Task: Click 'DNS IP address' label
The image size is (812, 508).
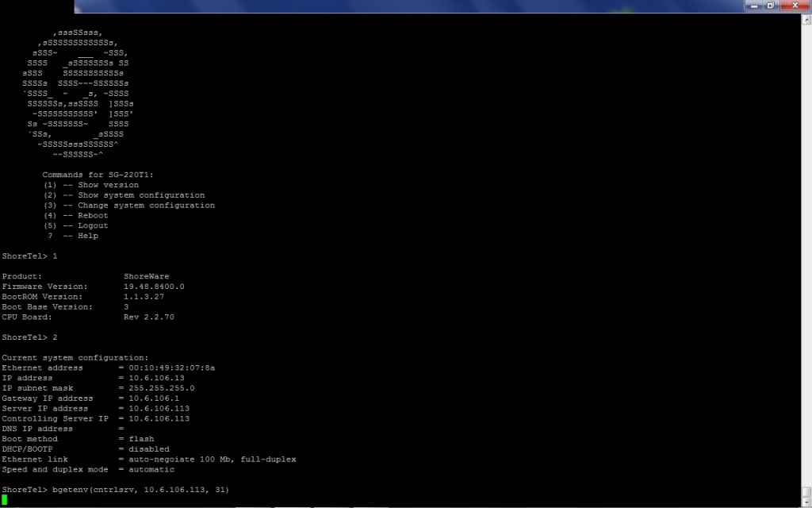Action: point(37,429)
